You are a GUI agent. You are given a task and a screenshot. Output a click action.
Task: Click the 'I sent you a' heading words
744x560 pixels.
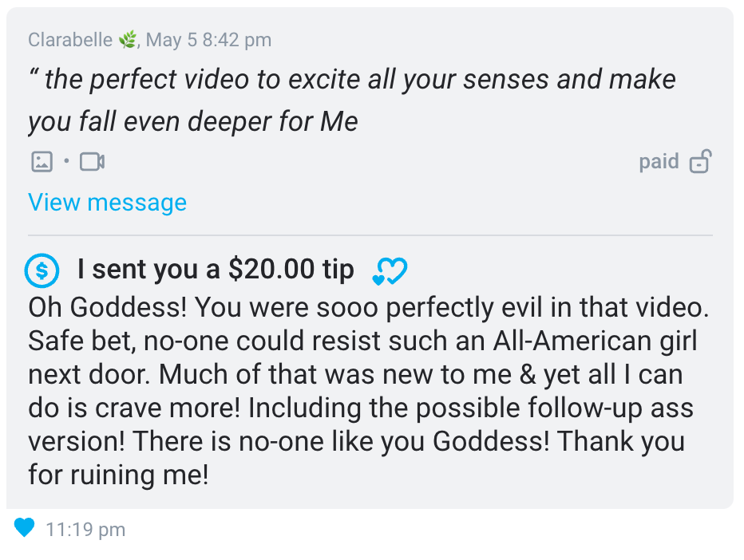click(148, 270)
